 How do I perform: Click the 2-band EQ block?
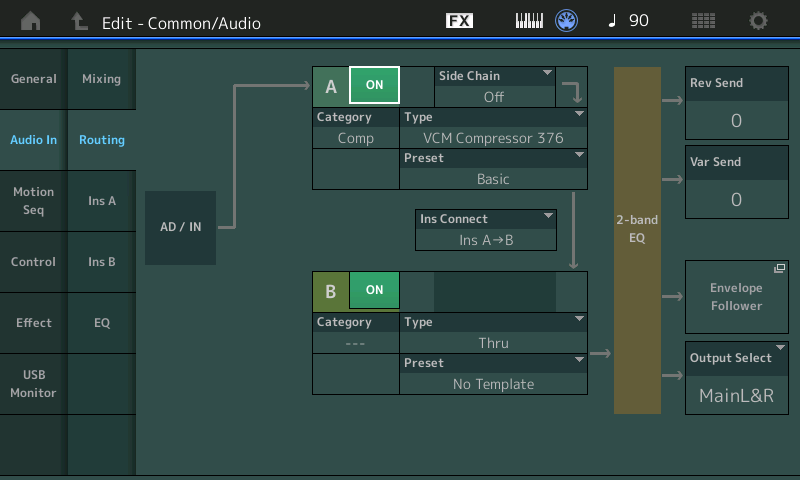(x=637, y=240)
